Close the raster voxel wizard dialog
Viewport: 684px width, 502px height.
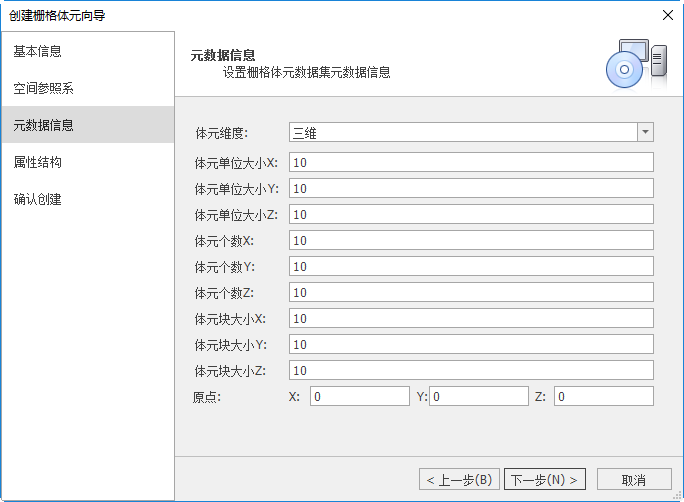click(x=667, y=15)
